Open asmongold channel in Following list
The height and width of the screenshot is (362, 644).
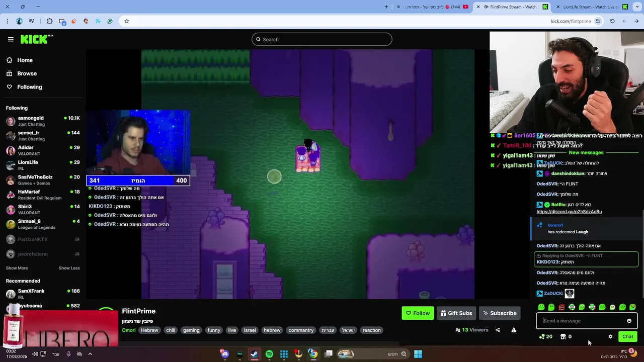click(43, 121)
